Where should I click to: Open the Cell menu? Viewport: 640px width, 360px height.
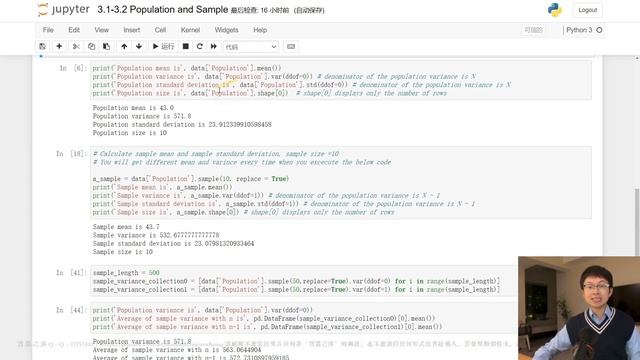[160, 30]
